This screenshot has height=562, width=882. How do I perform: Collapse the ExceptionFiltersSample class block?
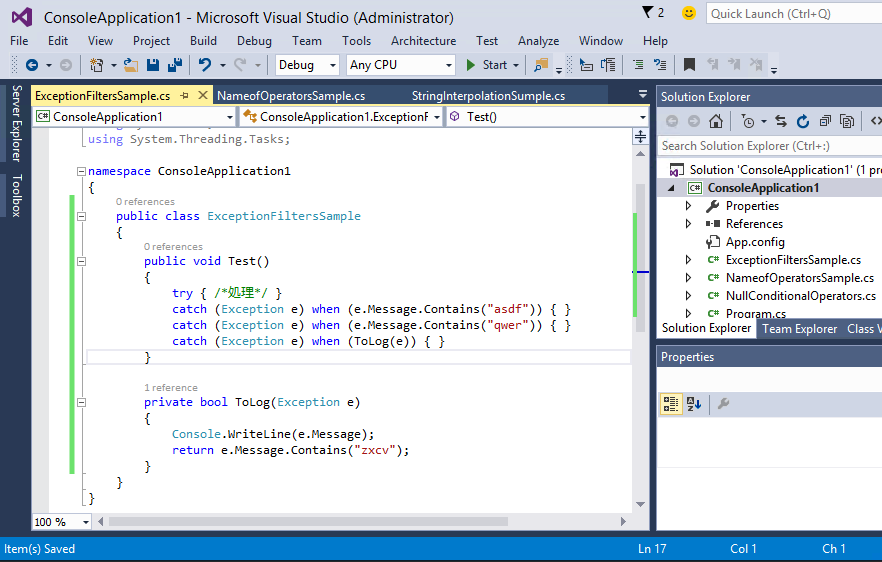[82, 216]
